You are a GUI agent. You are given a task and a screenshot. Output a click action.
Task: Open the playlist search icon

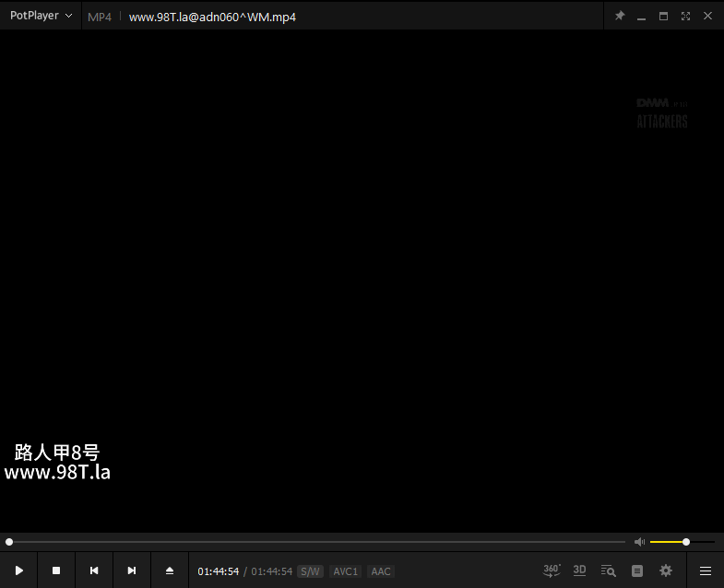click(608, 571)
